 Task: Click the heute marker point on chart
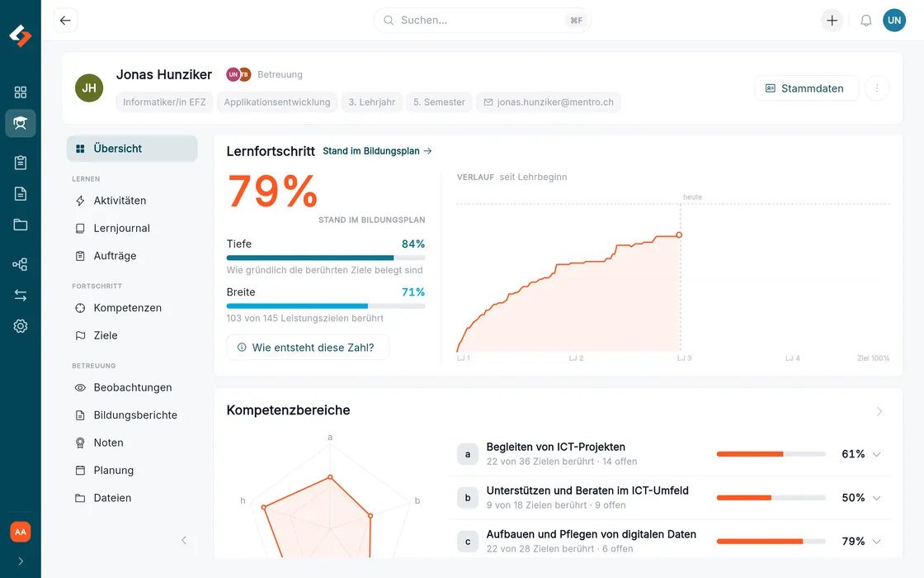680,235
